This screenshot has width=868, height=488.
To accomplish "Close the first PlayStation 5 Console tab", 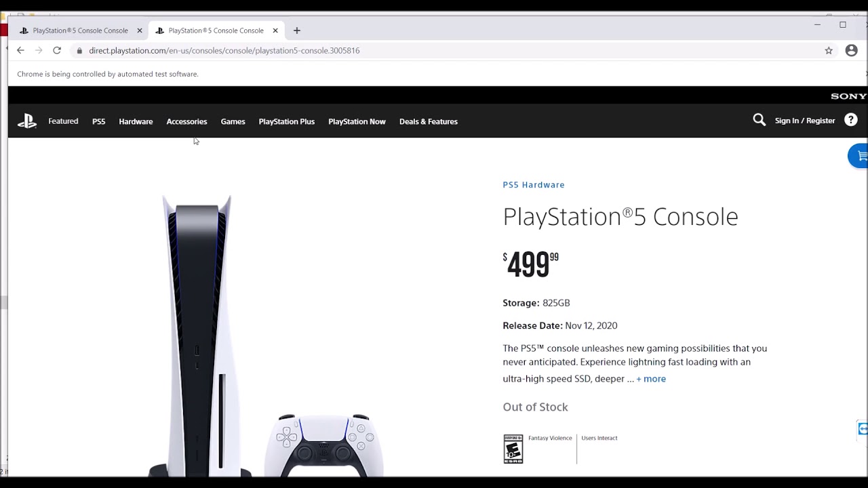I will click(140, 30).
